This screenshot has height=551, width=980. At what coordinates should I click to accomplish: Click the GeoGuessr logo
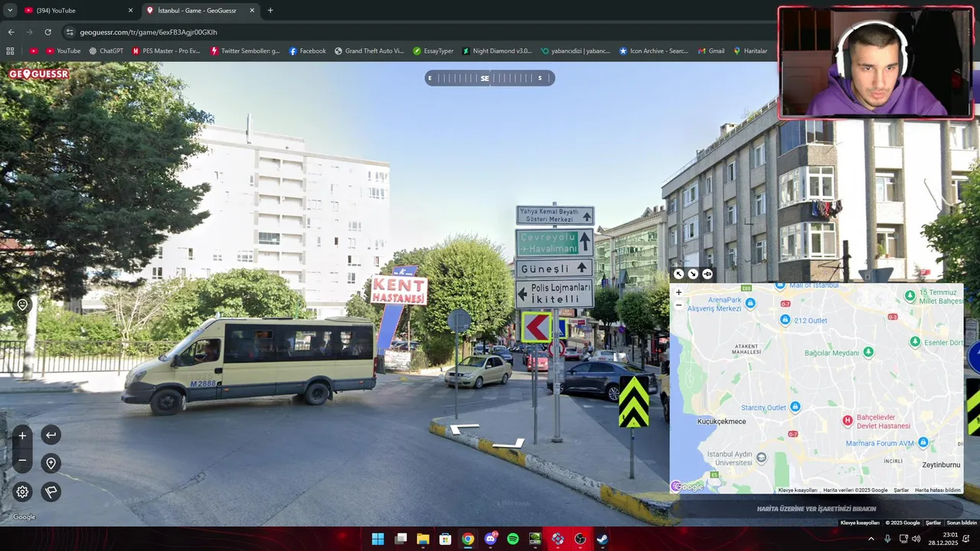click(39, 74)
